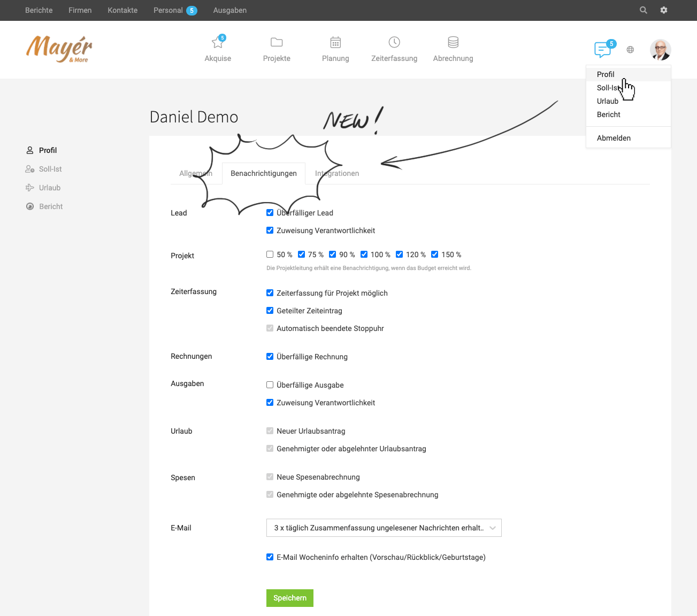This screenshot has height=616, width=697.
Task: Toggle Geteilter Zeiteintrag checkbox
Action: [270, 311]
